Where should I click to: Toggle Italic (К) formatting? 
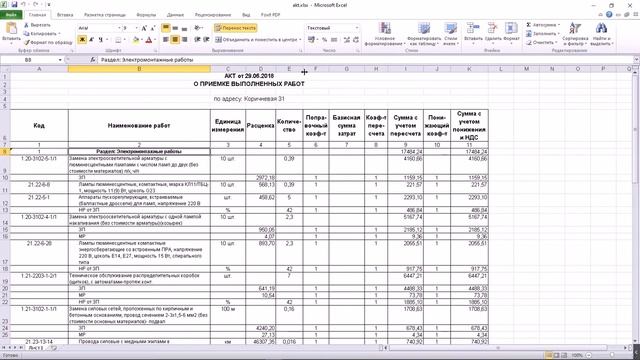pos(91,40)
